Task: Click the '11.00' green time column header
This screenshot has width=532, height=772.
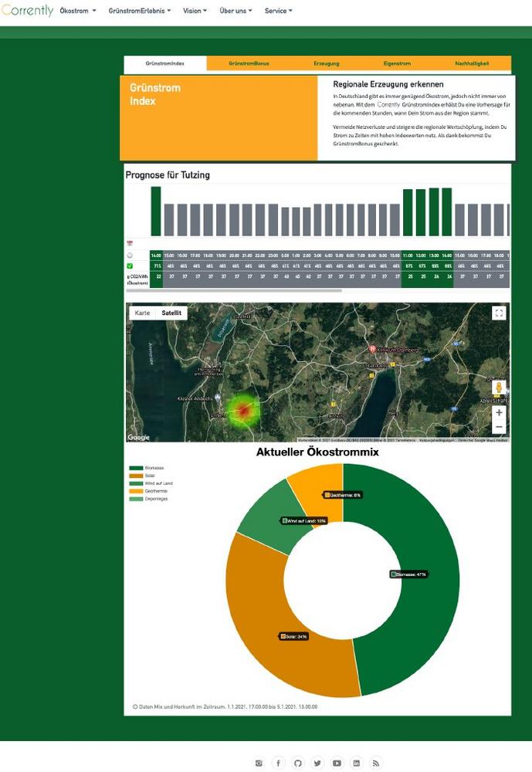Action: click(408, 256)
